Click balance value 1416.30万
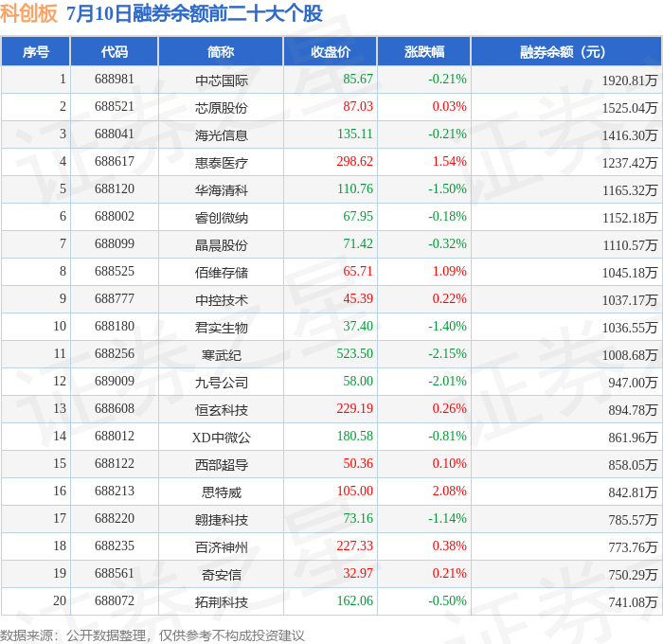Viewport: 663px width, 644px height. pos(630,135)
